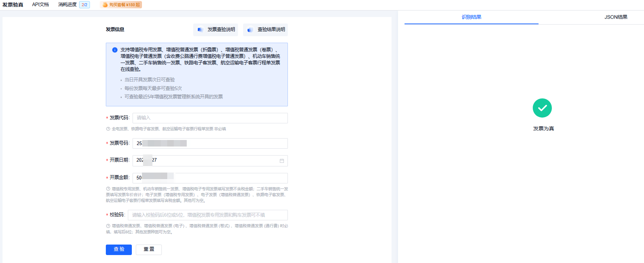Screen dimensions: 644x263
Task: Click the orange coin icon in 购买套餐
Action: coord(105,5)
